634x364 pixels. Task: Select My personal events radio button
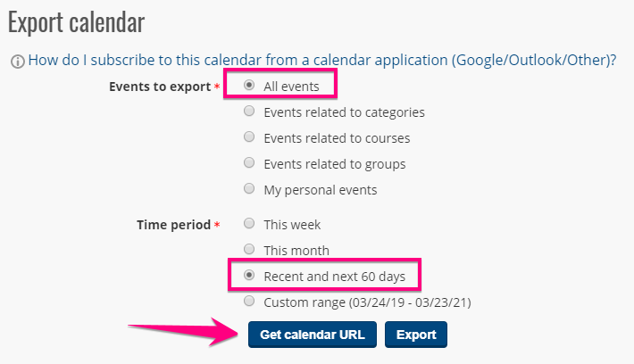point(249,190)
